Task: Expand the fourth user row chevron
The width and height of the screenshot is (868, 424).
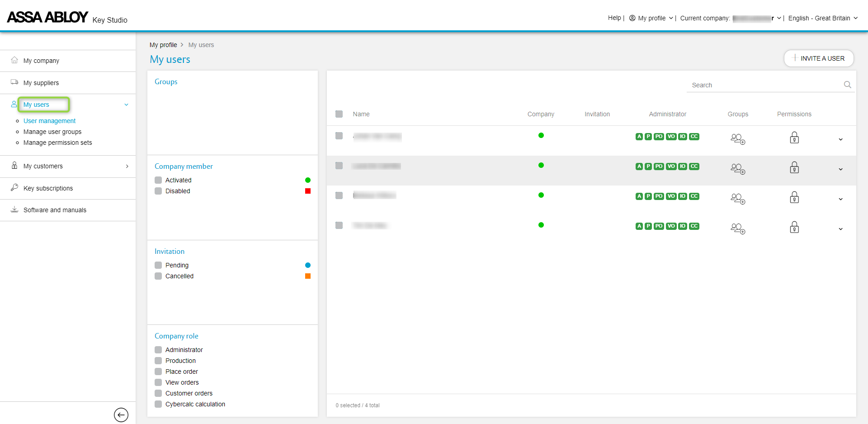Action: pyautogui.click(x=840, y=229)
